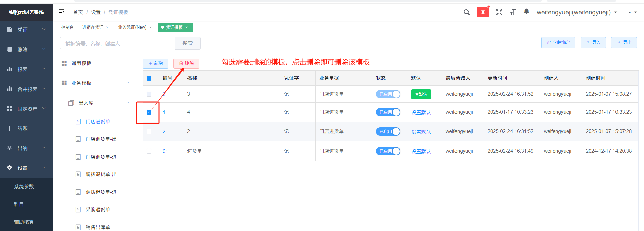Collapse the 出入库 tree chevron
The width and height of the screenshot is (644, 231).
click(x=128, y=103)
